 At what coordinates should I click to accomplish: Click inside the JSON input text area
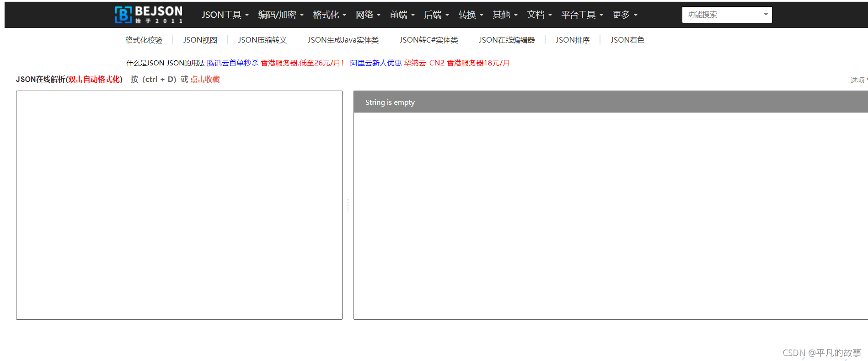(x=179, y=205)
